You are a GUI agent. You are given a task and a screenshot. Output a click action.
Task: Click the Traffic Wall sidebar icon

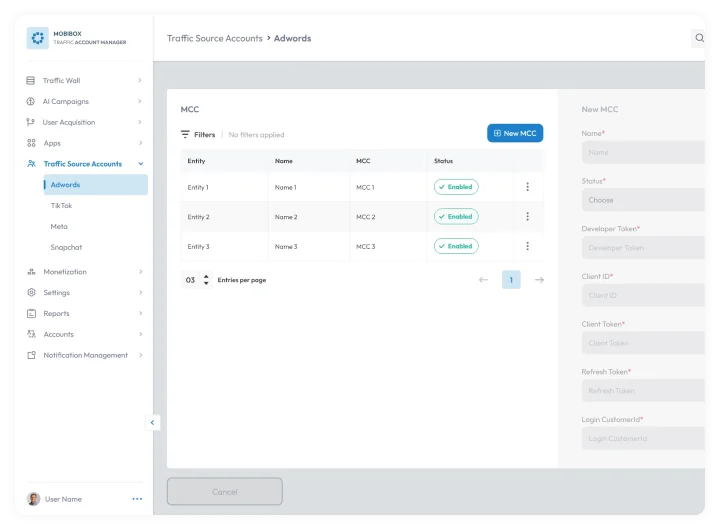[x=31, y=80]
